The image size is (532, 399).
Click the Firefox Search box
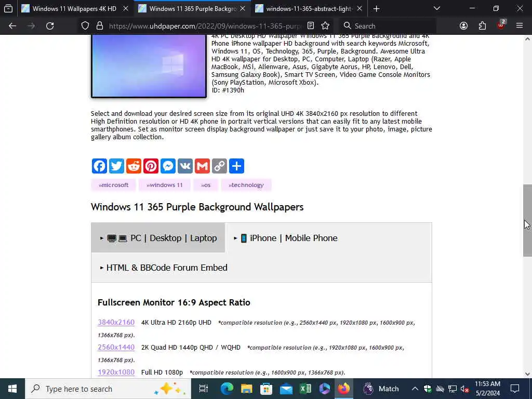[388, 26]
